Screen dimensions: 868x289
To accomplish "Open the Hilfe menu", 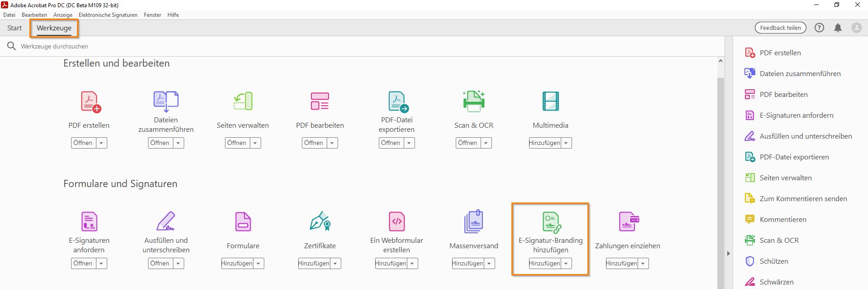I will [x=173, y=15].
